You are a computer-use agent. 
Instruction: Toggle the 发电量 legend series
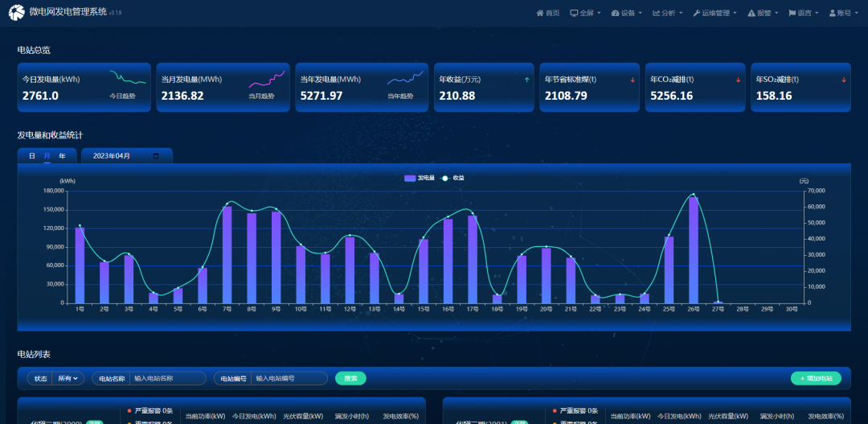420,178
